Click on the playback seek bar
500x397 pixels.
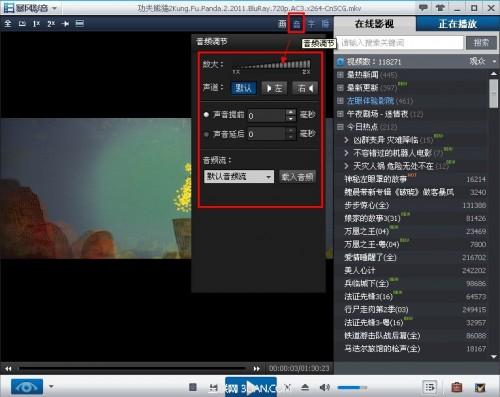(x=132, y=368)
